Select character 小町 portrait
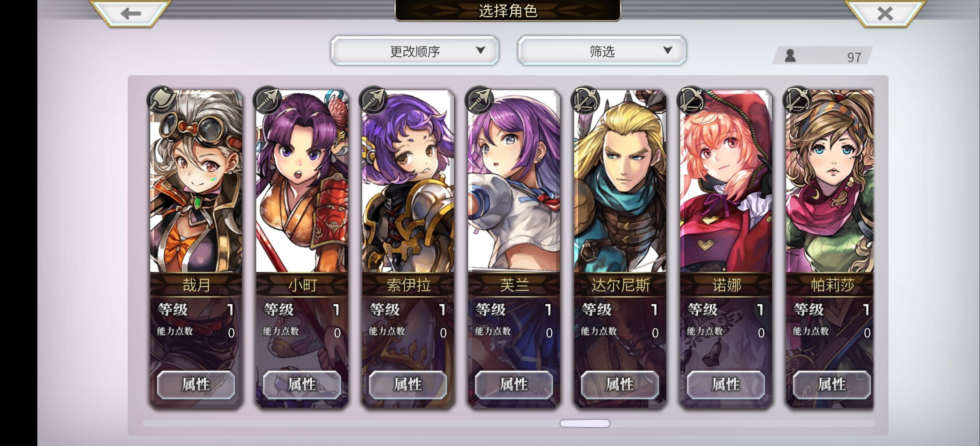This screenshot has height=446, width=980. 302,182
